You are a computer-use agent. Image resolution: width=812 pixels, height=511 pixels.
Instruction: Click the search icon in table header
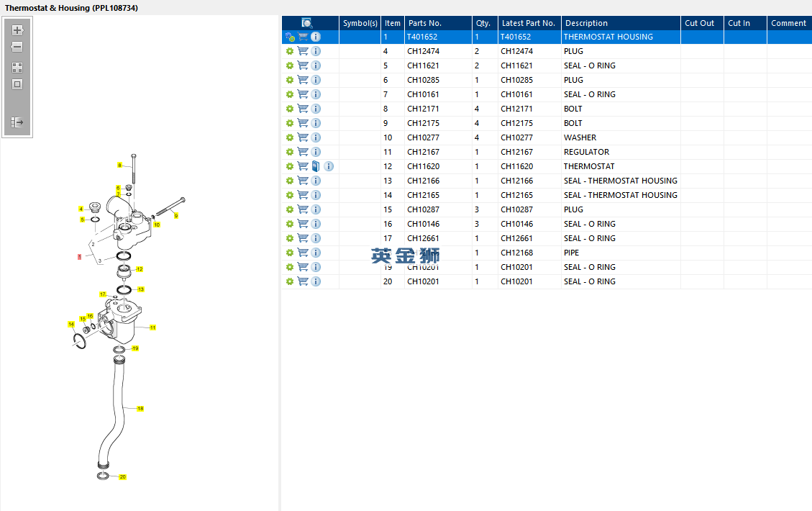pos(306,23)
